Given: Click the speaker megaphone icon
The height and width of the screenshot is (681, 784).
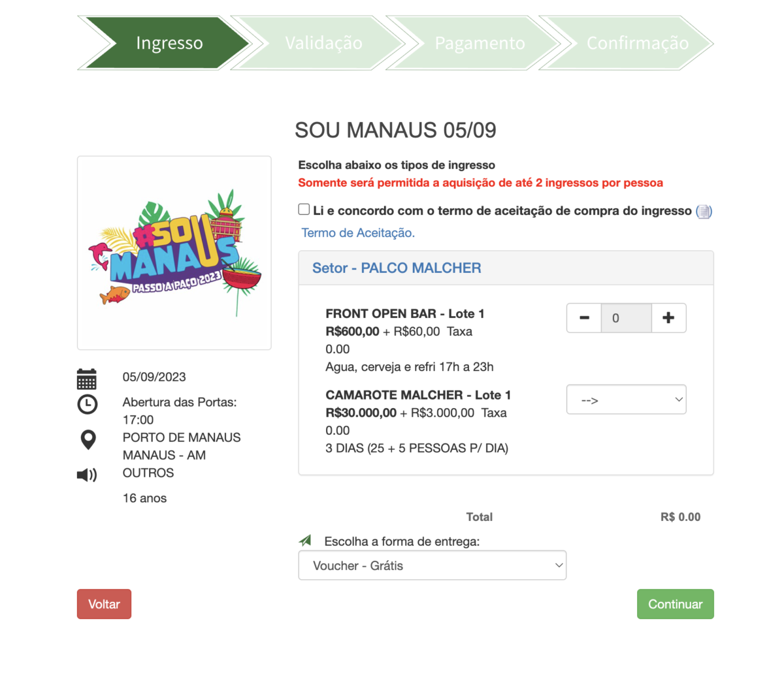Looking at the screenshot, I should [x=87, y=475].
